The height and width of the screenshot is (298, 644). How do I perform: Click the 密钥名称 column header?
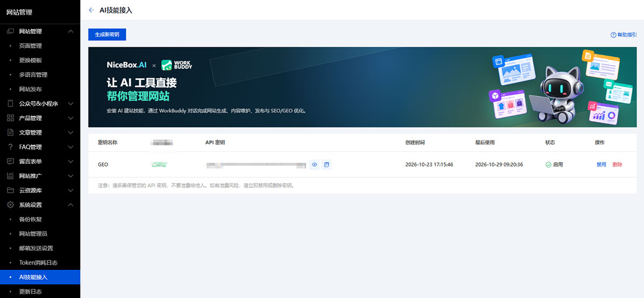point(107,143)
